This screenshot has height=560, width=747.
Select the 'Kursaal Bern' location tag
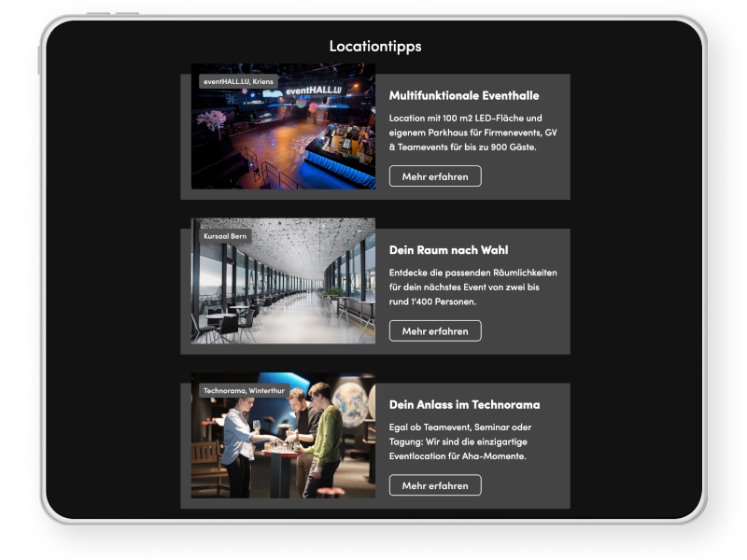(x=225, y=236)
